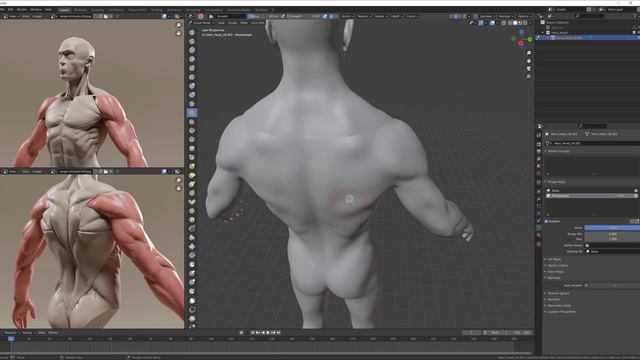Toggle the Relative shape keys checkbox
Screen dimensions: 640x360
[x=546, y=221]
